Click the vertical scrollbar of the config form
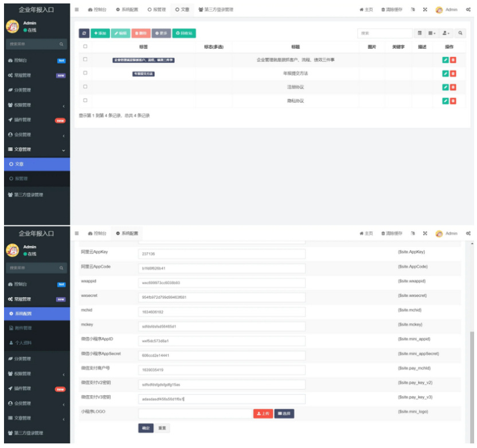Viewport: 477px width, 448px height. pos(472,387)
